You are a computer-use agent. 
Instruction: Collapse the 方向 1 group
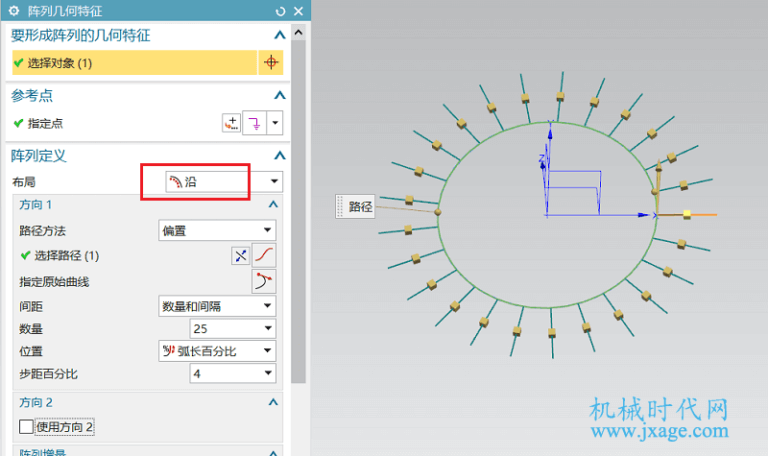[273, 204]
